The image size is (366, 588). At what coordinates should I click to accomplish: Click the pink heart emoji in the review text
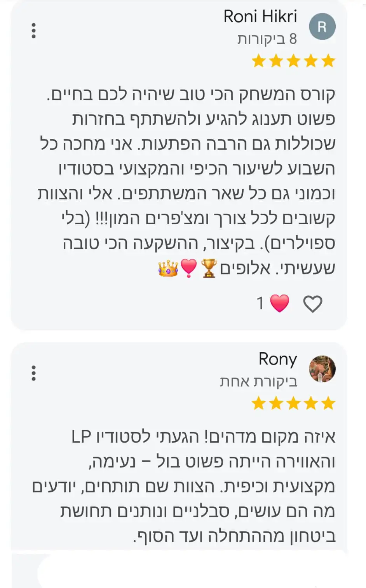189,268
